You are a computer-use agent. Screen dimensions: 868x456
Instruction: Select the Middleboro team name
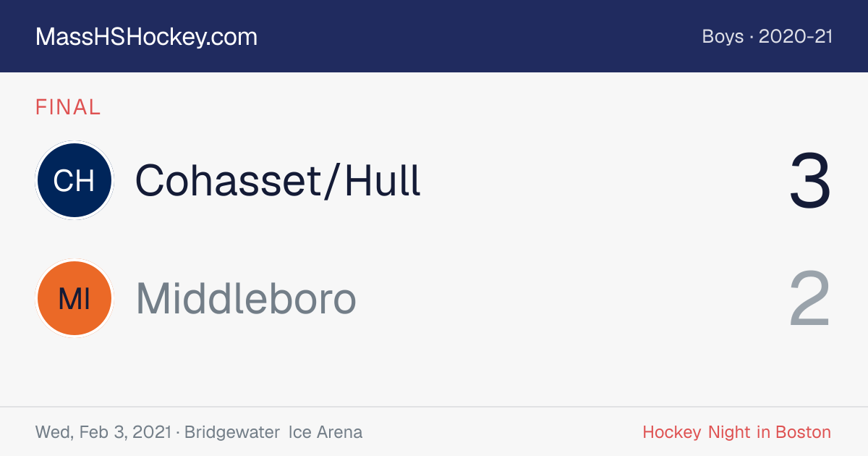pyautogui.click(x=246, y=298)
